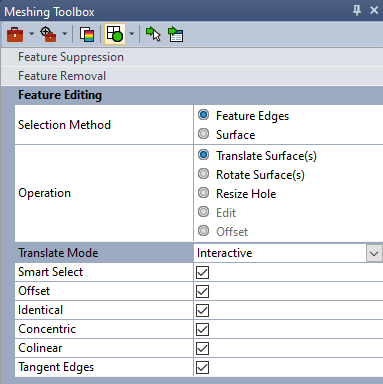Screen dimensions: 383x384
Task: Choose Resize Hole operation
Action: (203, 193)
